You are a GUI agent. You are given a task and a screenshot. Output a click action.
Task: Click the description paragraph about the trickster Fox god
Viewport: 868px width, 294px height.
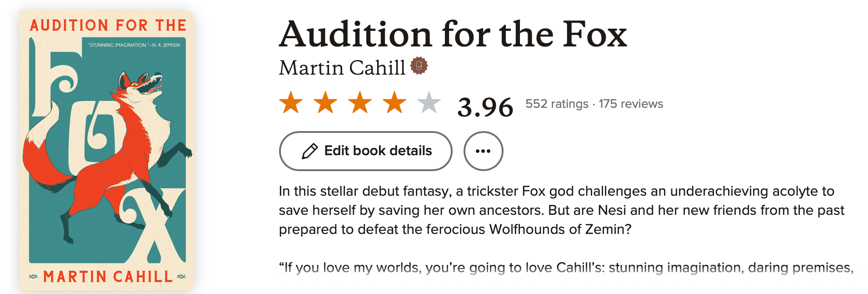click(x=561, y=210)
